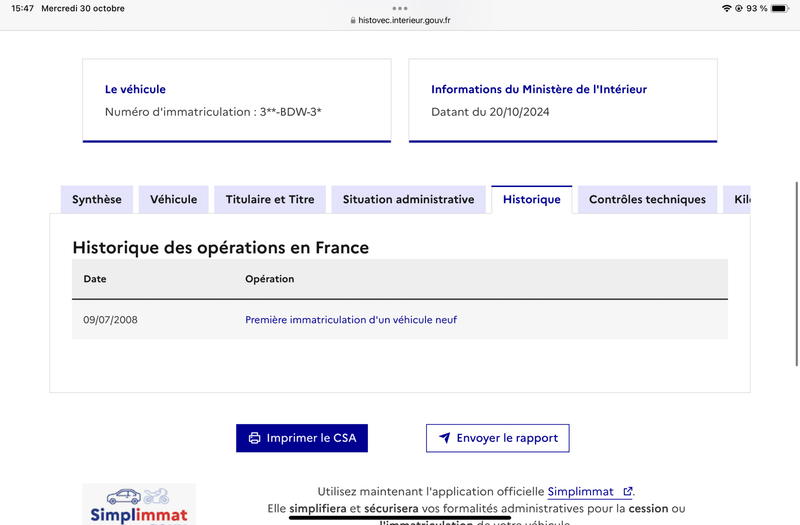Click the Première immatriculation d'un véhicule neuf operation
Screen dimensions: 800x525
(351, 320)
